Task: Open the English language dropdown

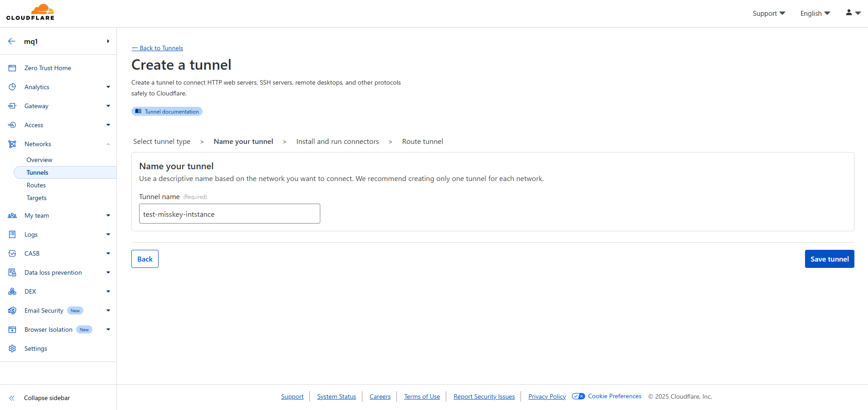Action: point(815,14)
